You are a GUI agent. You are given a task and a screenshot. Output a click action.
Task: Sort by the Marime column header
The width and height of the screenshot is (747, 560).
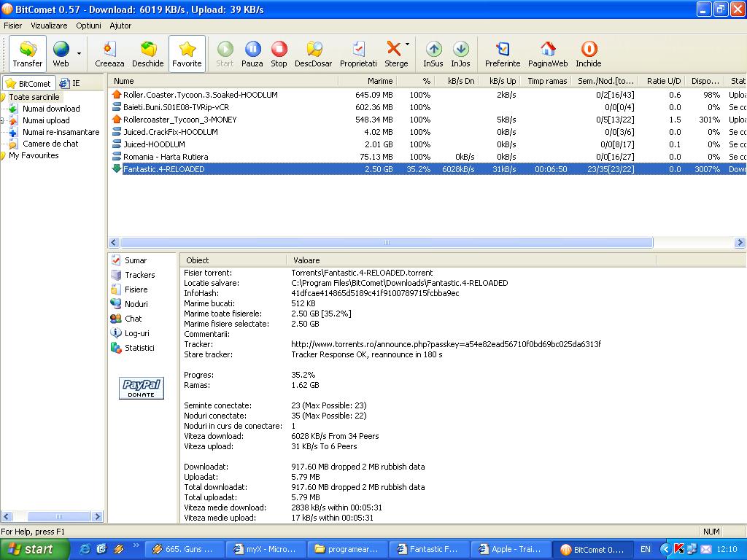click(x=368, y=81)
